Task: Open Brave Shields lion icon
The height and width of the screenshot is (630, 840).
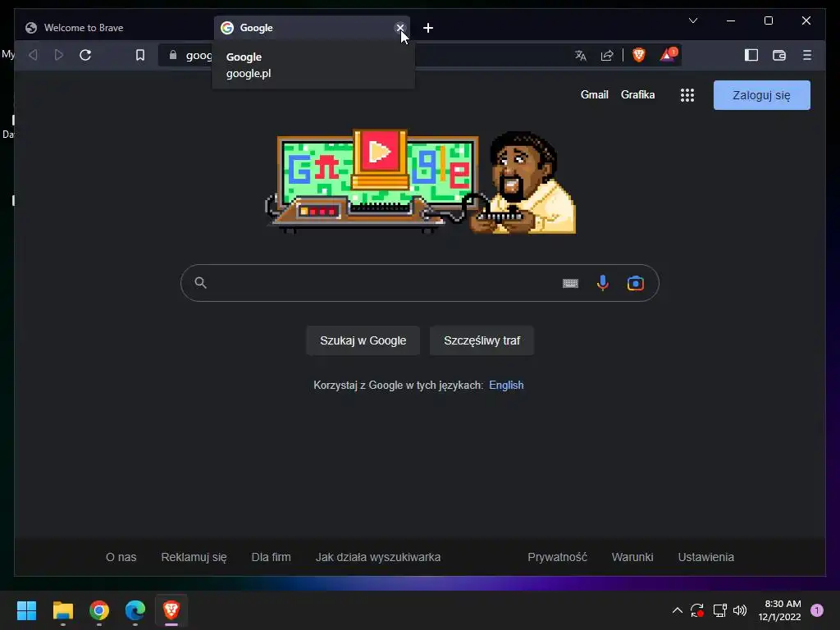Action: (638, 55)
